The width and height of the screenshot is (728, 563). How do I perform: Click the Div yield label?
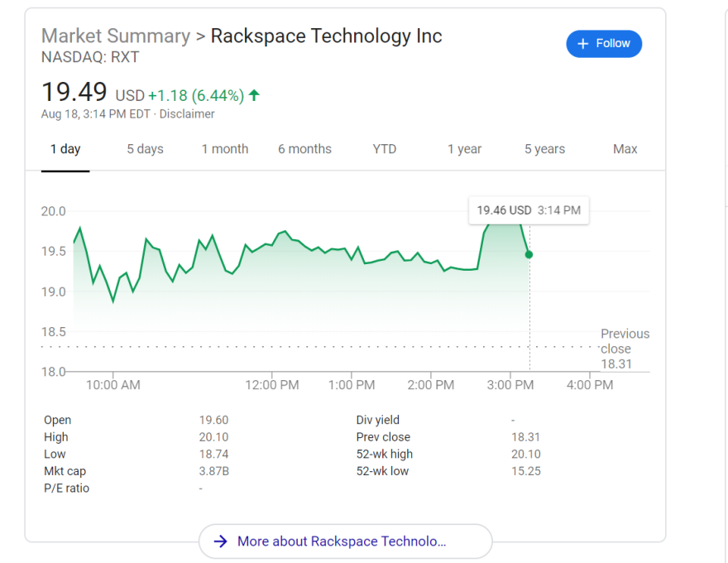(377, 420)
